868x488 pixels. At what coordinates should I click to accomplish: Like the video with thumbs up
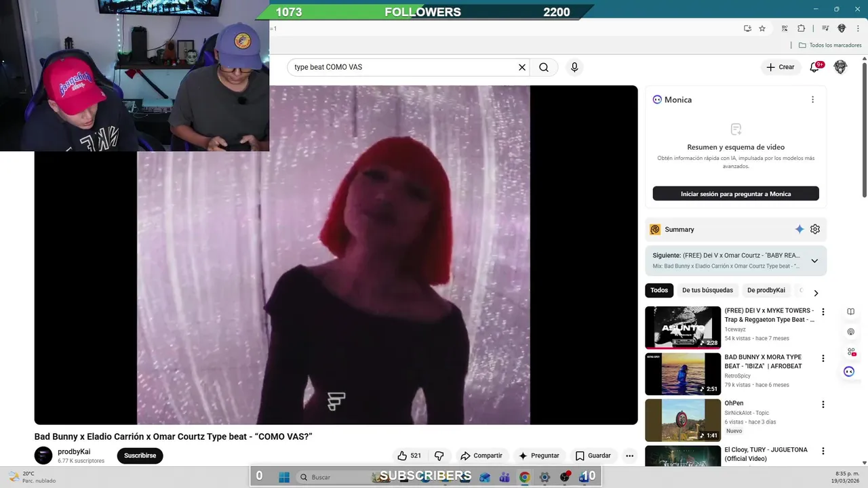[410, 455]
